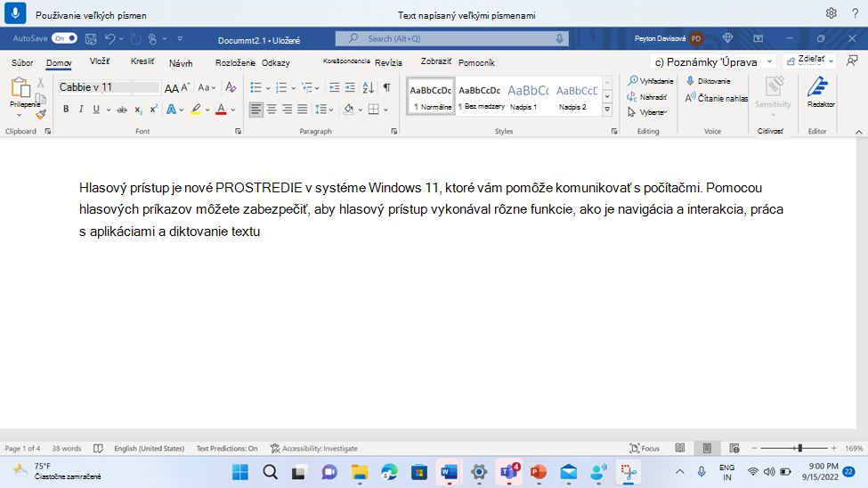Click Vyhľadanie find button
868x488 pixels.
pyautogui.click(x=651, y=81)
